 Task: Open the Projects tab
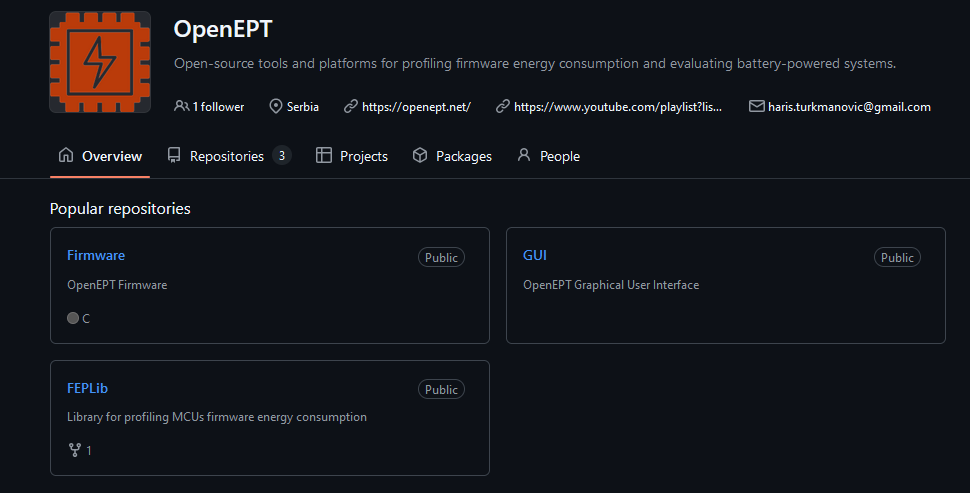pos(352,156)
